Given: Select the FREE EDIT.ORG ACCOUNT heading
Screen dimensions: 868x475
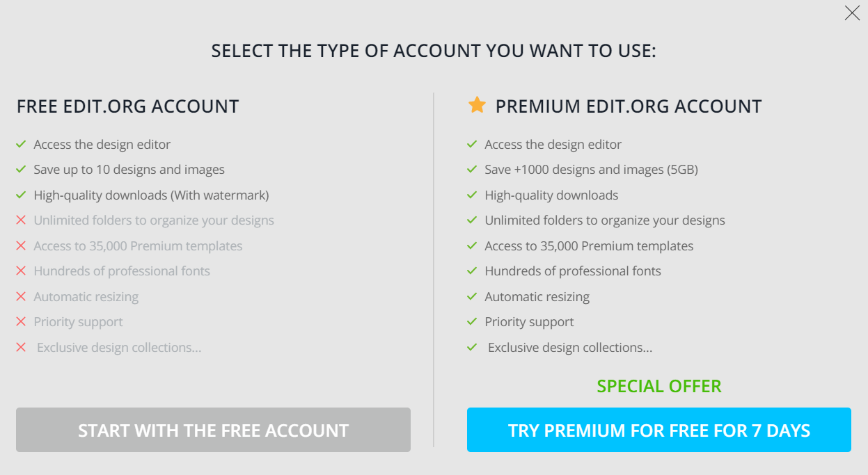Looking at the screenshot, I should click(x=127, y=106).
